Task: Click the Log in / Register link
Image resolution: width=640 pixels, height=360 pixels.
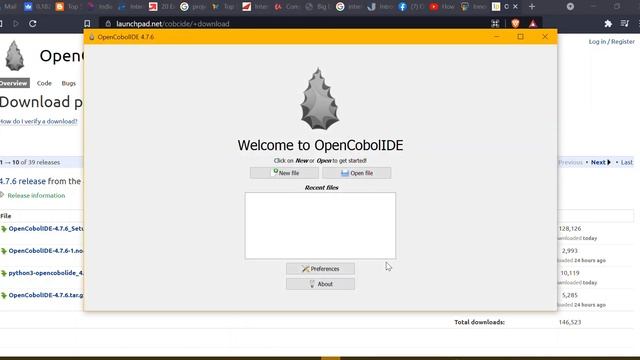Action: click(611, 42)
